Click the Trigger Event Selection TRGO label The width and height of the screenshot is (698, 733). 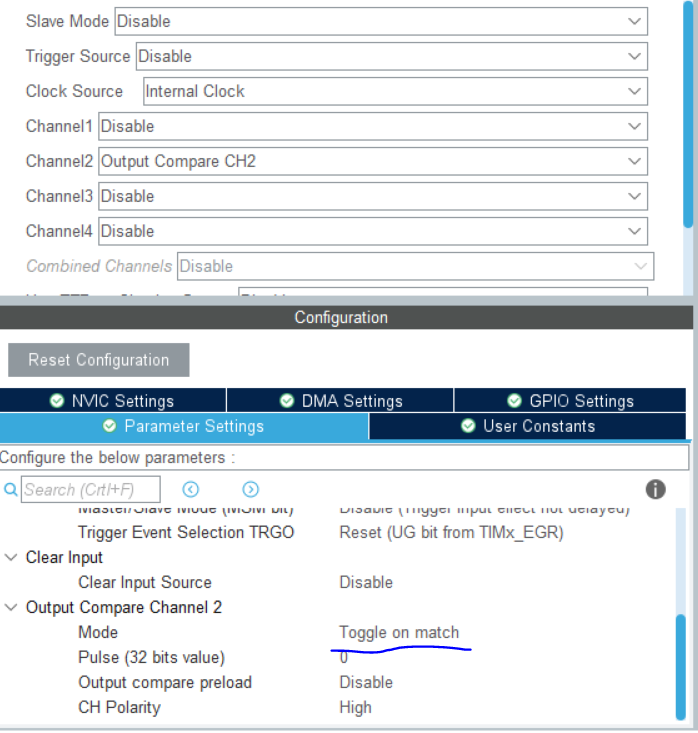click(186, 532)
